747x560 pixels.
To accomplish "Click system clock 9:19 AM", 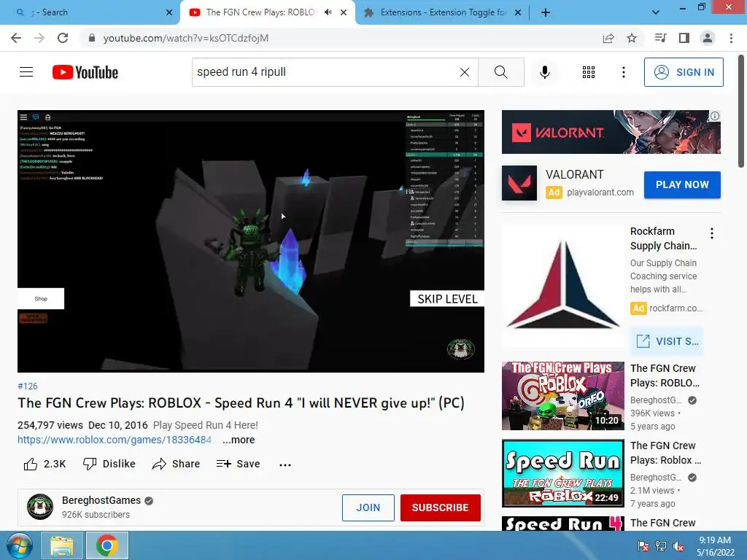I will 715,540.
